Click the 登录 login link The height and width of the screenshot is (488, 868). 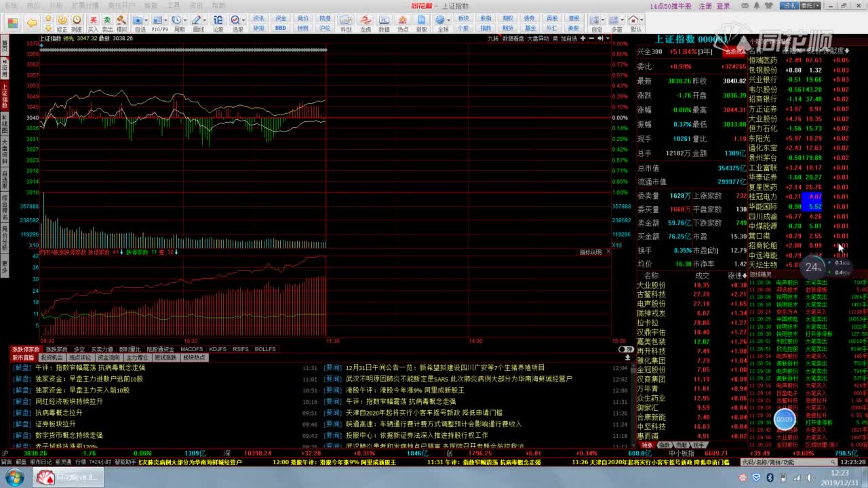pos(724,5)
